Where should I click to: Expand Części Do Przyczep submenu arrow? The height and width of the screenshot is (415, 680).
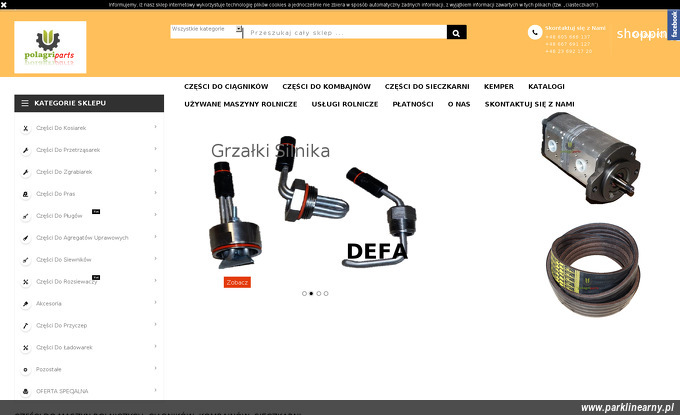(155, 324)
